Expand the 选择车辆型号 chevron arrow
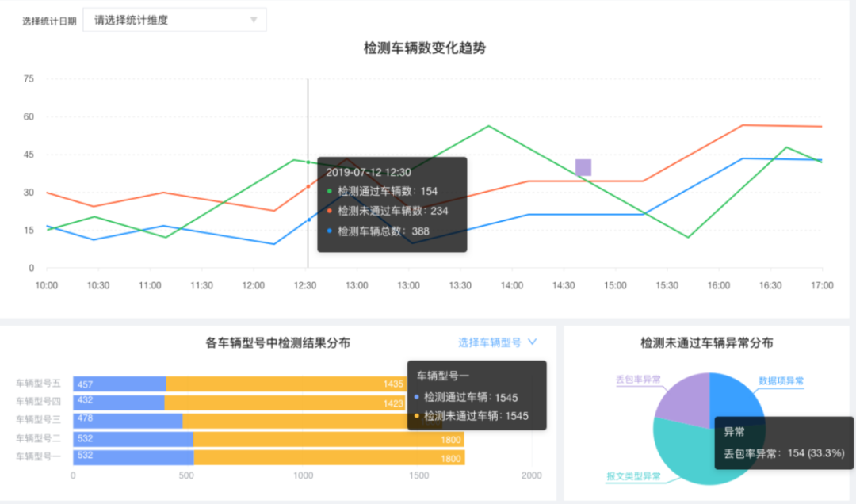 pos(532,342)
